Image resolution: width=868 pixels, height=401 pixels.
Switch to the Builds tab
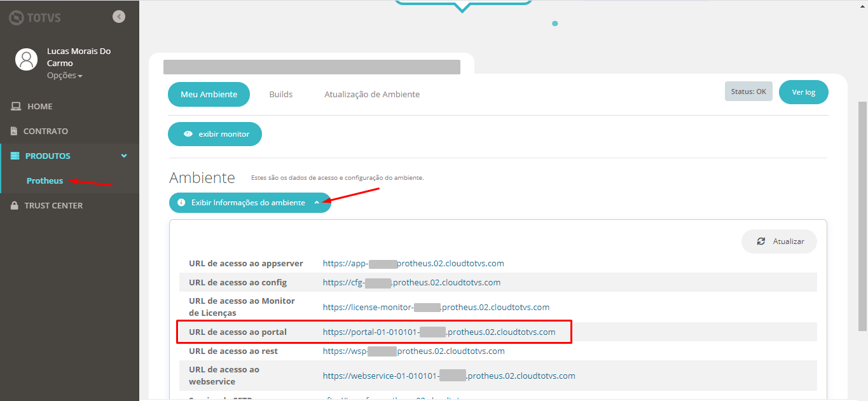pyautogui.click(x=281, y=94)
